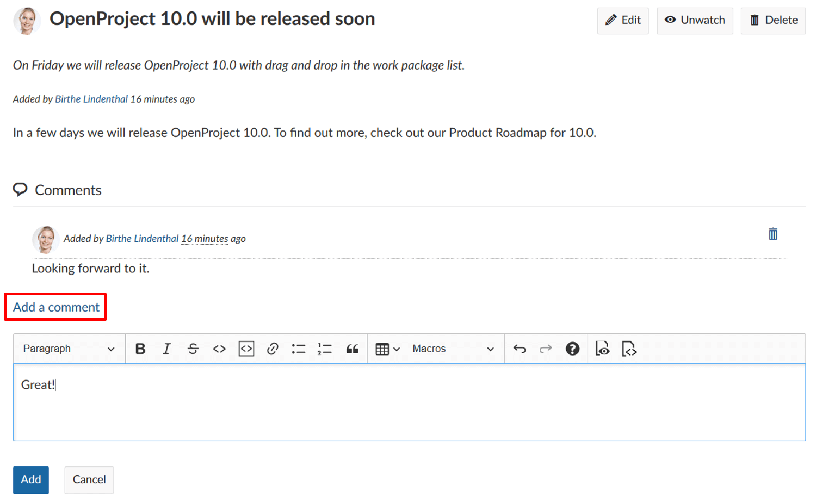
Task: Open Birthe Lindenthal link in the comment
Action: click(x=142, y=239)
